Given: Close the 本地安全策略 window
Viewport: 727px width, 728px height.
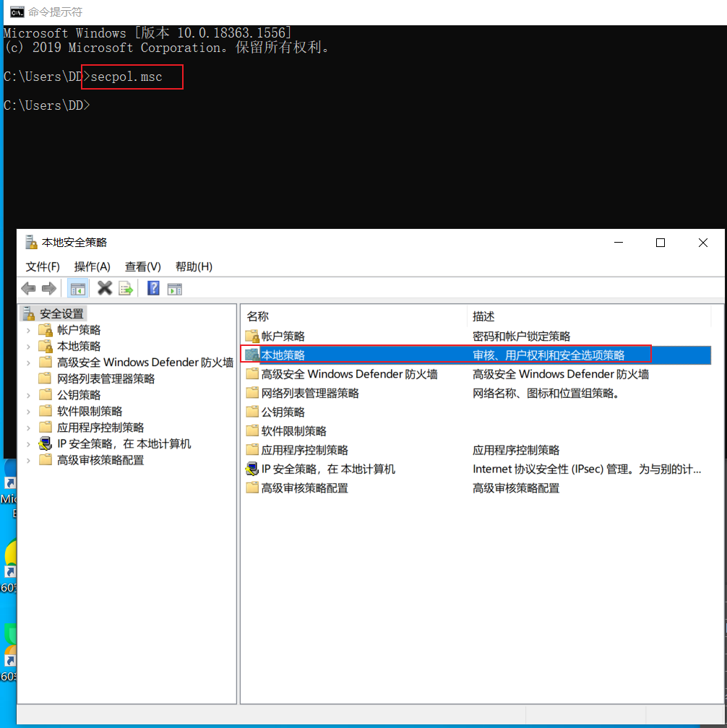Looking at the screenshot, I should 703,243.
